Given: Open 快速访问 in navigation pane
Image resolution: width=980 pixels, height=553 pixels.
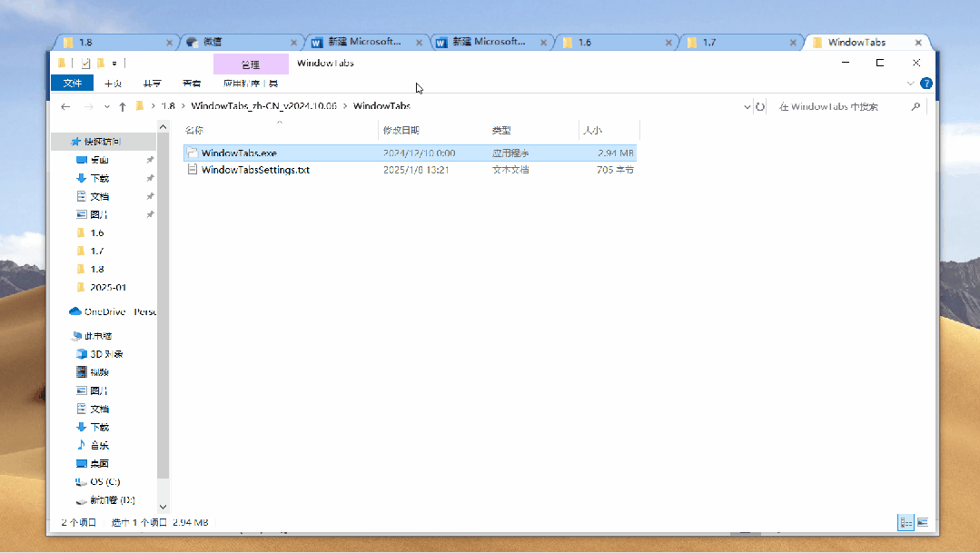Looking at the screenshot, I should point(104,142).
